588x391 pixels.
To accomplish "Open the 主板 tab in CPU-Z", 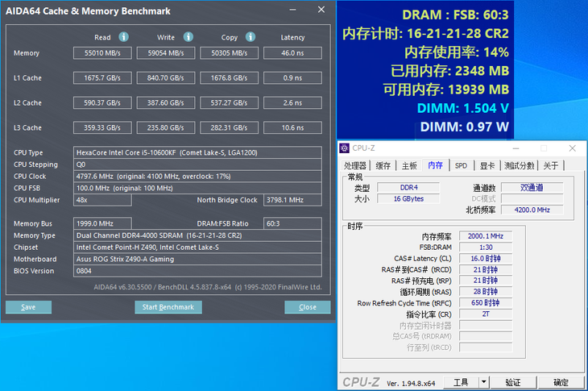I will point(409,165).
